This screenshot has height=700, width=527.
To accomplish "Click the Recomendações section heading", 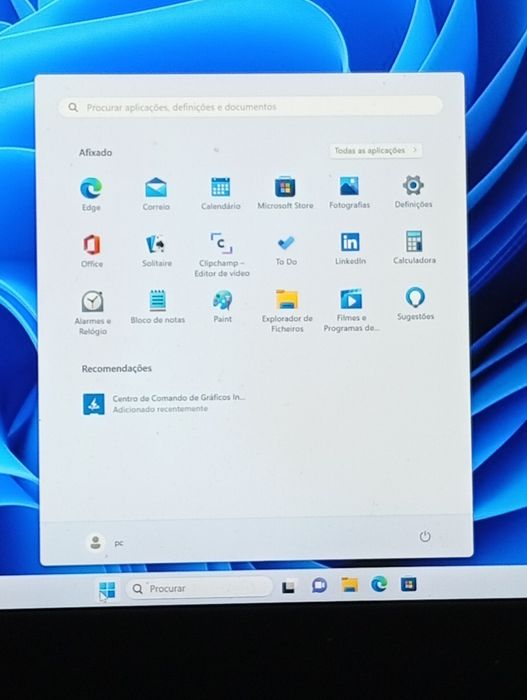I will 117,368.
